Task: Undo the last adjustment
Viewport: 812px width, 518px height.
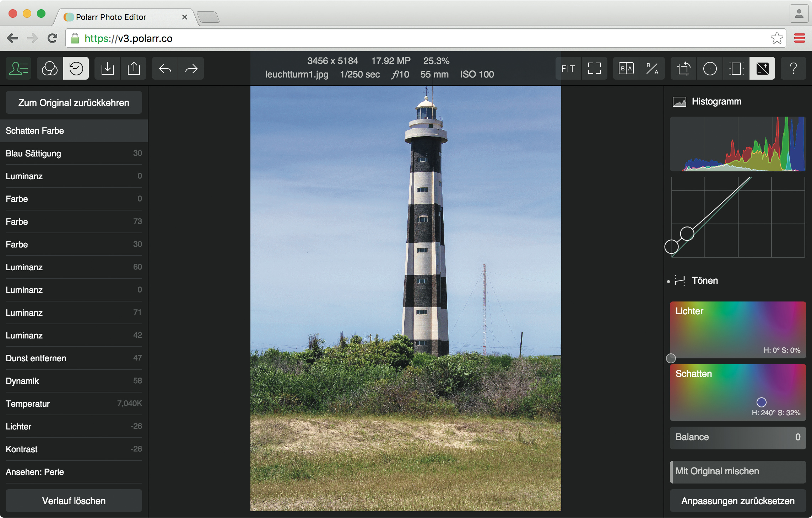Action: point(165,68)
